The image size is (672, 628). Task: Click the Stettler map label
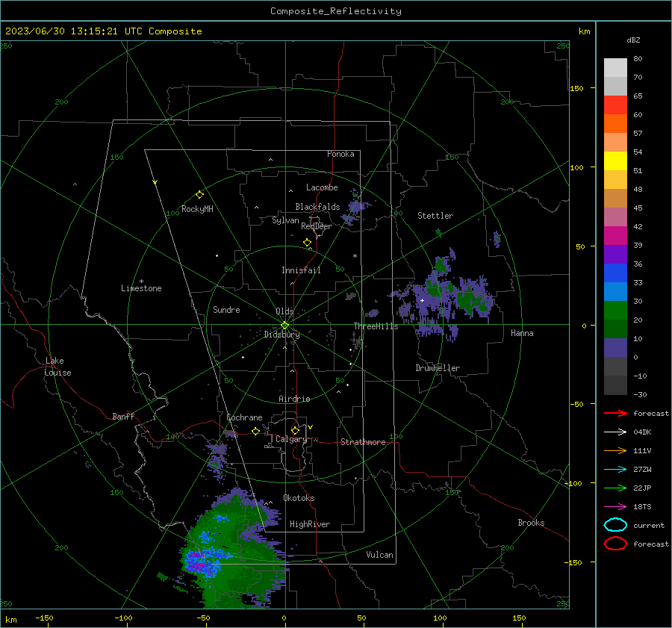point(435,216)
